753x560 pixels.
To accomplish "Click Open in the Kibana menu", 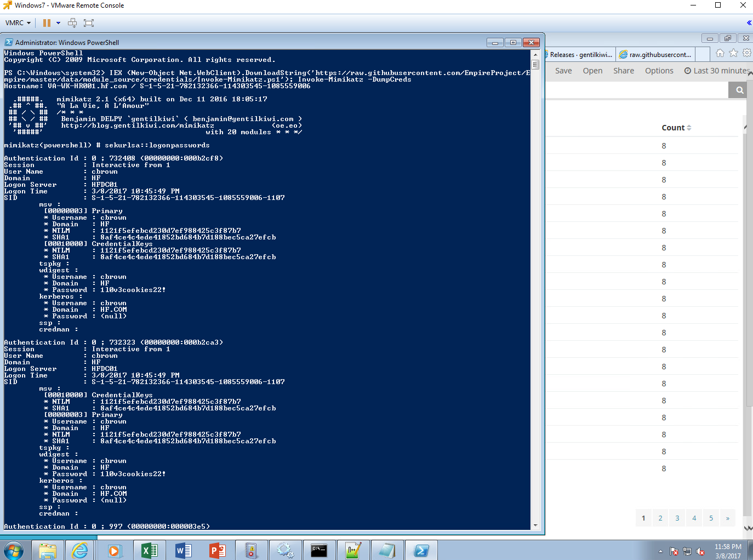I will (592, 71).
